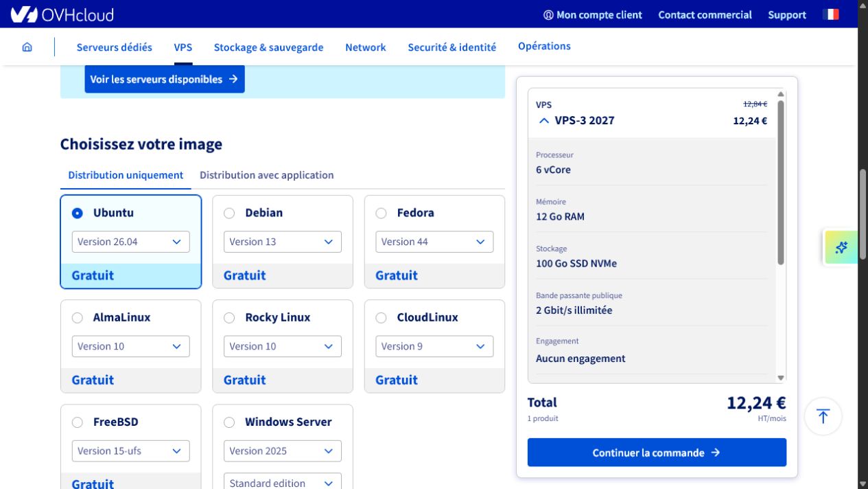Open the Debian Version 13 dropdown
The width and height of the screenshot is (868, 489).
tap(282, 242)
